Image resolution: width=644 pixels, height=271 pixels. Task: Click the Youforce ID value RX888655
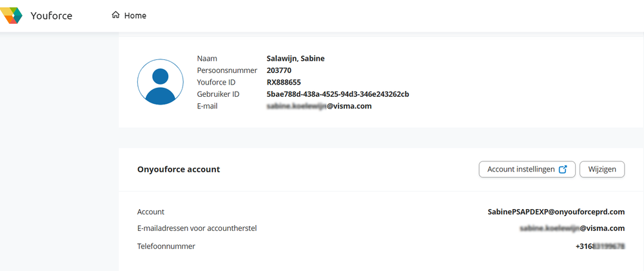[x=284, y=82]
